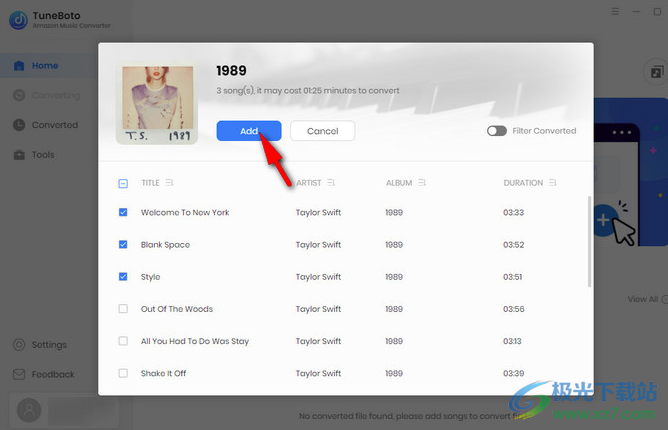Uncheck the Style song
The image size is (668, 430).
click(x=123, y=277)
